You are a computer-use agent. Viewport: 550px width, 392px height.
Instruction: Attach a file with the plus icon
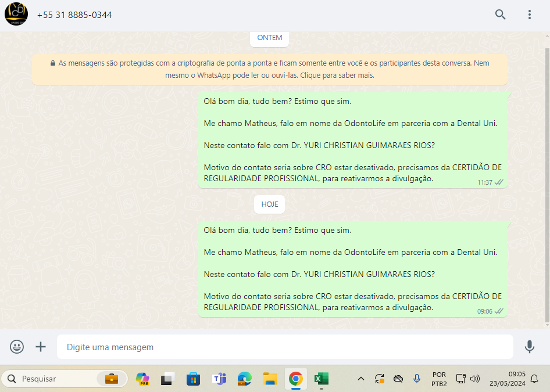coord(41,347)
